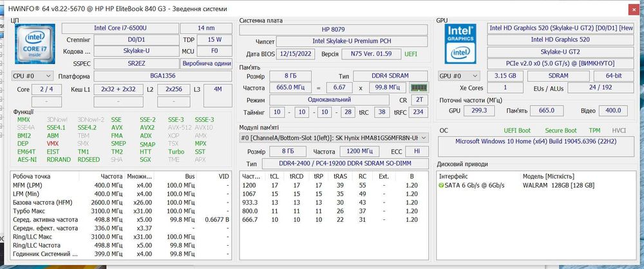This screenshot has height=269, width=644.
Task: Click the 3.15 GB GPU memory field
Action: pyautogui.click(x=505, y=76)
